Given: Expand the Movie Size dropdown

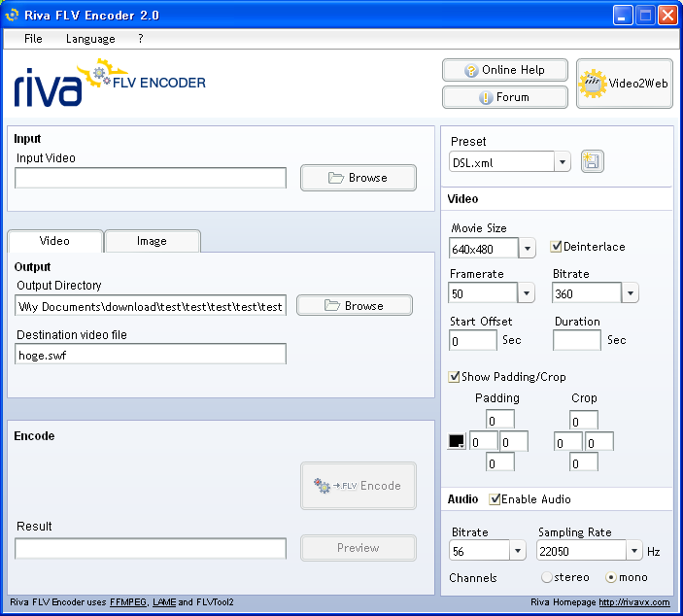Looking at the screenshot, I should [x=528, y=249].
